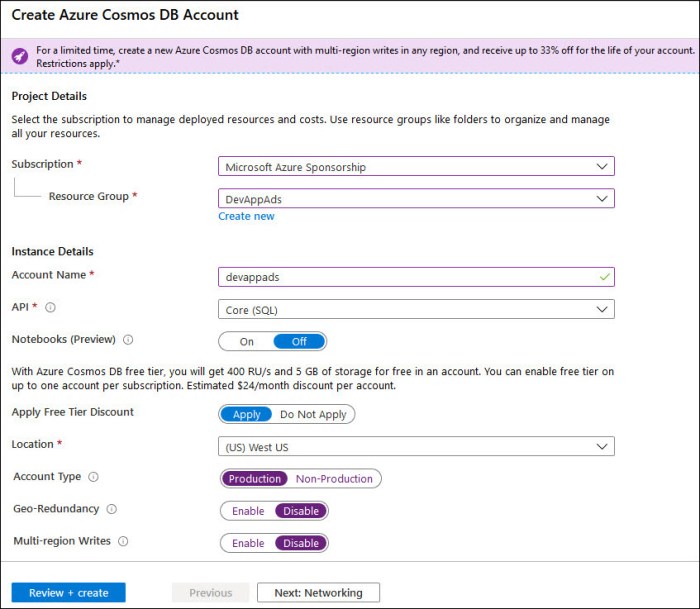
Task: Disable Multi-region Writes
Action: 301,543
